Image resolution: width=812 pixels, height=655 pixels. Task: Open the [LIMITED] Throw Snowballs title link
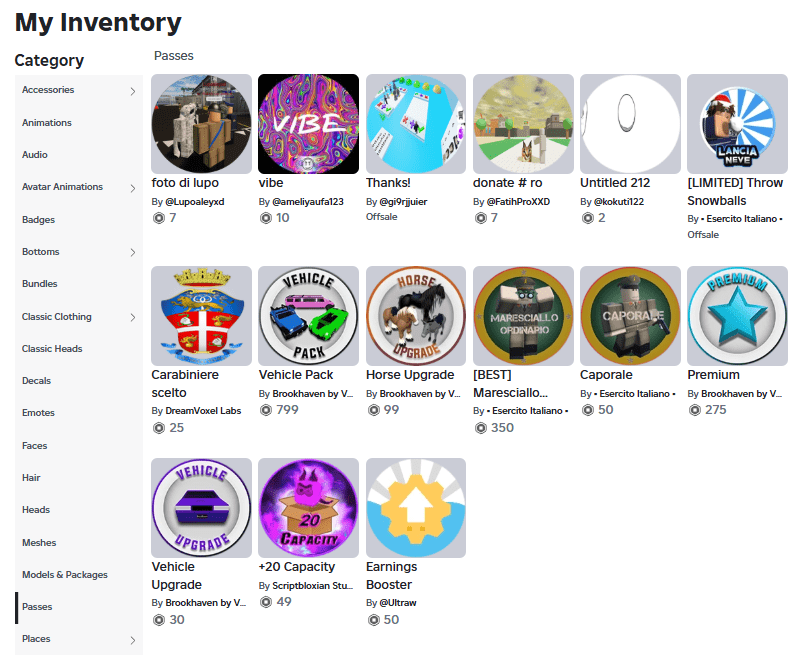[x=735, y=192]
